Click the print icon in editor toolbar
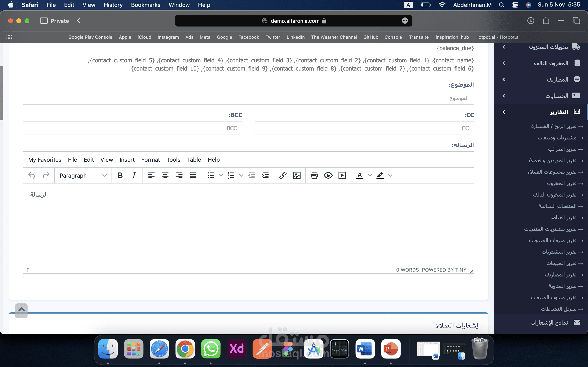This screenshot has width=588, height=367. 314,175
